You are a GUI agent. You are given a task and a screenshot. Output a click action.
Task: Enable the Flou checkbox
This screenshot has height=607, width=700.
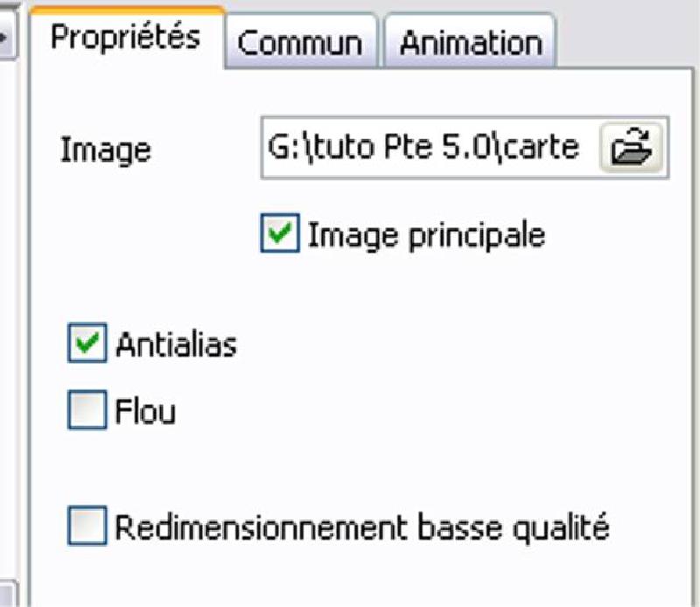click(87, 409)
